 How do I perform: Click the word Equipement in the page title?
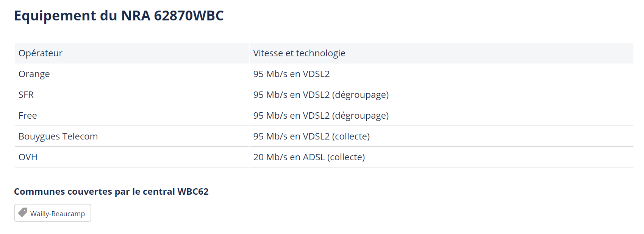[x=55, y=16]
